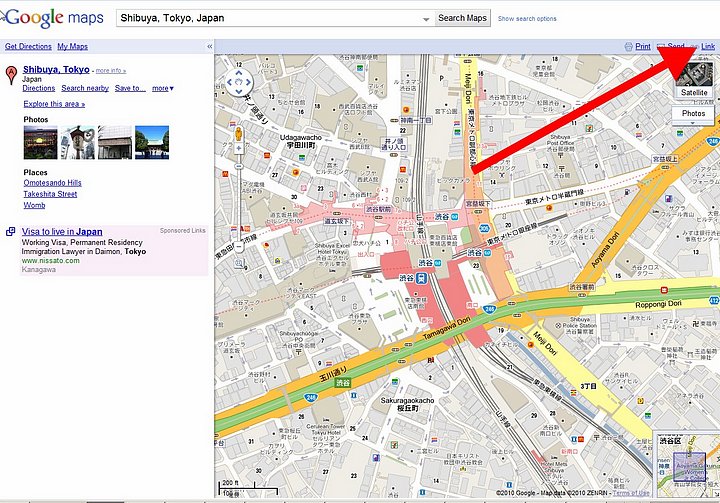Viewport: 720px width, 503px height.
Task: Click the 'Sponsored Links' label
Action: tap(183, 231)
